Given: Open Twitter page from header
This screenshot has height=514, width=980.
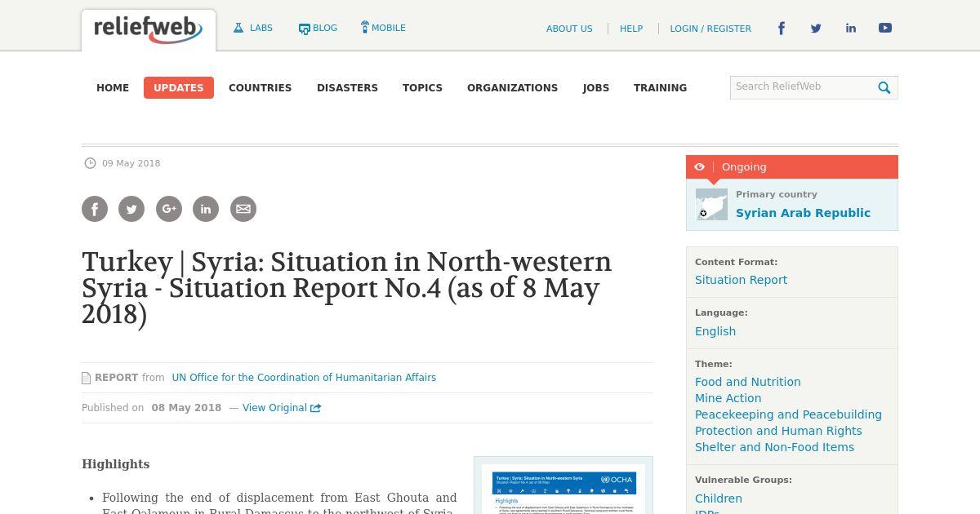Looking at the screenshot, I should coord(816,29).
